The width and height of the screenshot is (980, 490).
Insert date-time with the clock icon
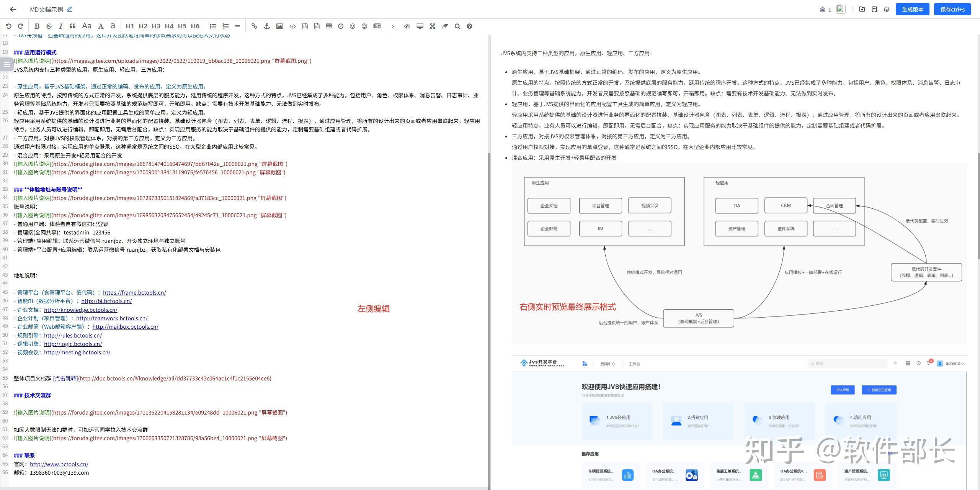tap(341, 26)
